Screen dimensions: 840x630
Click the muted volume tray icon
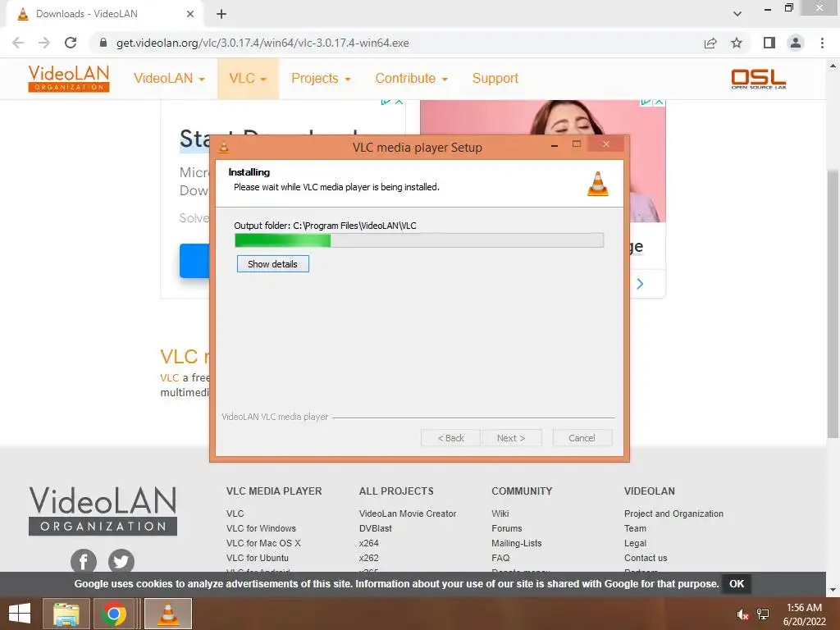click(742, 614)
